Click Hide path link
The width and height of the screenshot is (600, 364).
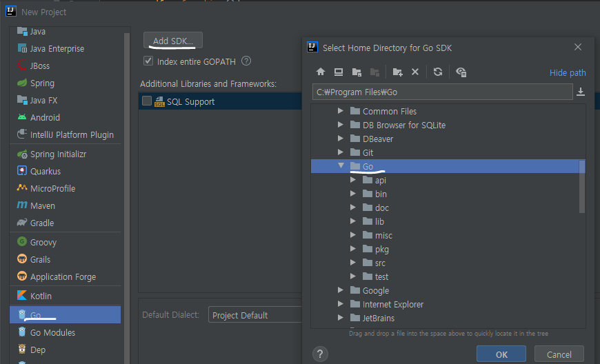coord(568,72)
